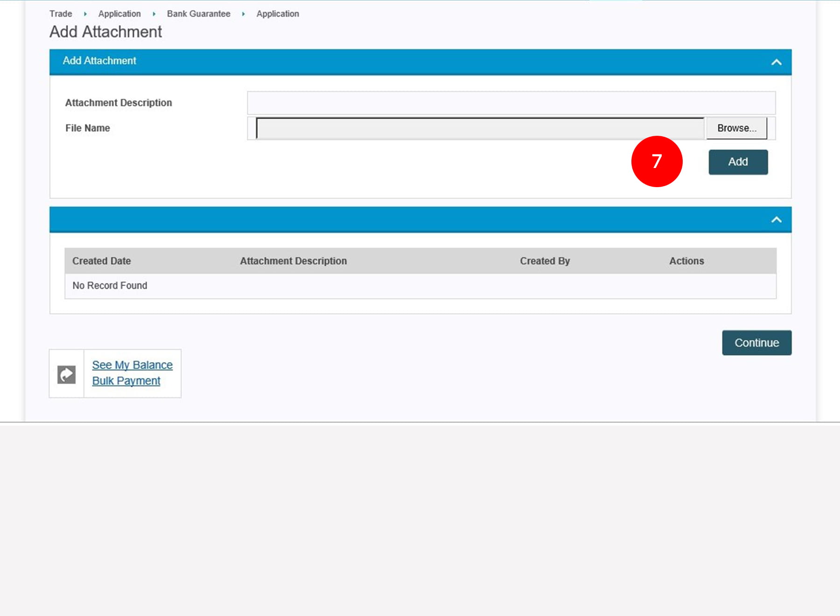Select Application breadcrumb next to Trade

pyautogui.click(x=119, y=14)
